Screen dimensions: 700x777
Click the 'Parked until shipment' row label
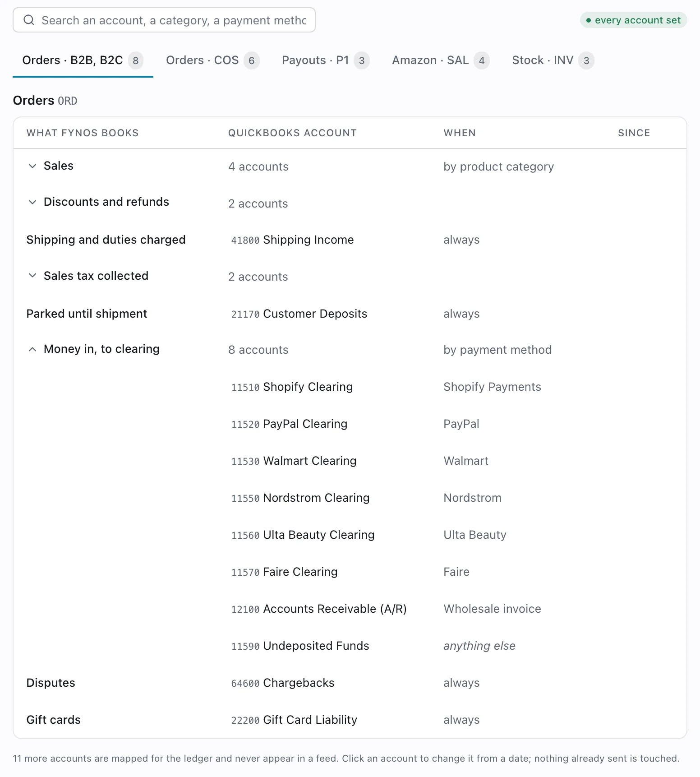(87, 314)
